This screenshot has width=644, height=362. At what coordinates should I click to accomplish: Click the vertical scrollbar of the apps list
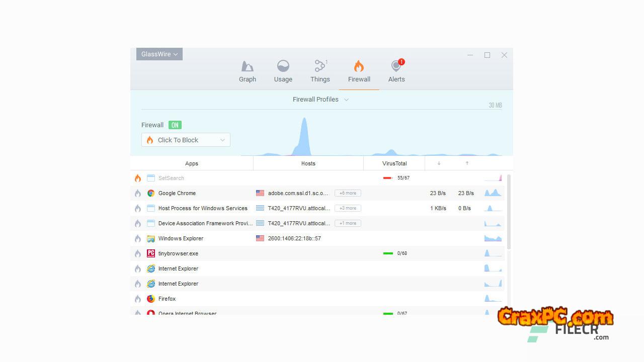(509, 211)
